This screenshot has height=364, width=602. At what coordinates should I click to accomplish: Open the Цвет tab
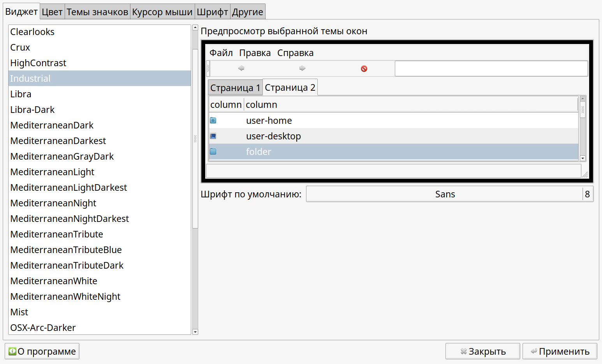point(52,12)
